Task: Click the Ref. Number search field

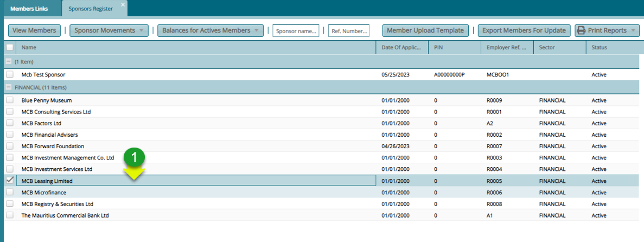Action: (349, 31)
